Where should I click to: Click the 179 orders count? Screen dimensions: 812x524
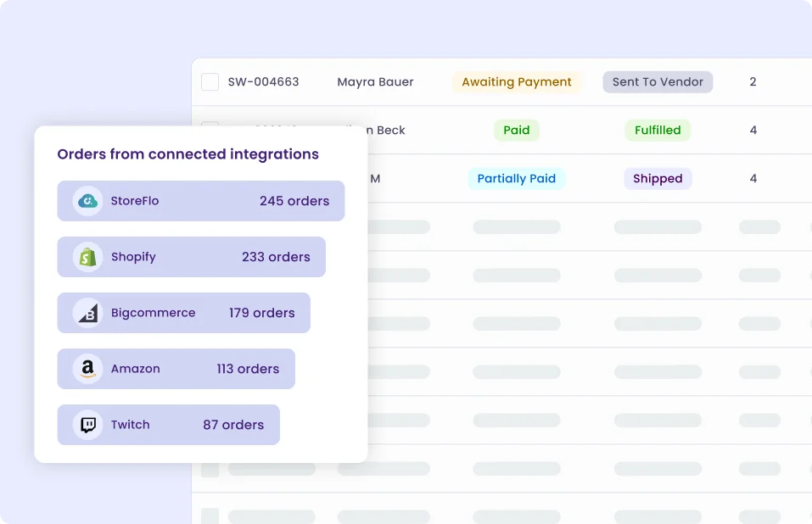coord(261,312)
